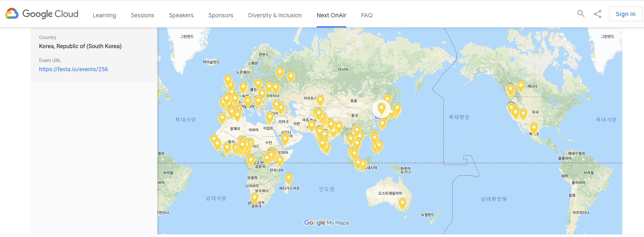Select the pin in the US Southwest

coord(523,114)
